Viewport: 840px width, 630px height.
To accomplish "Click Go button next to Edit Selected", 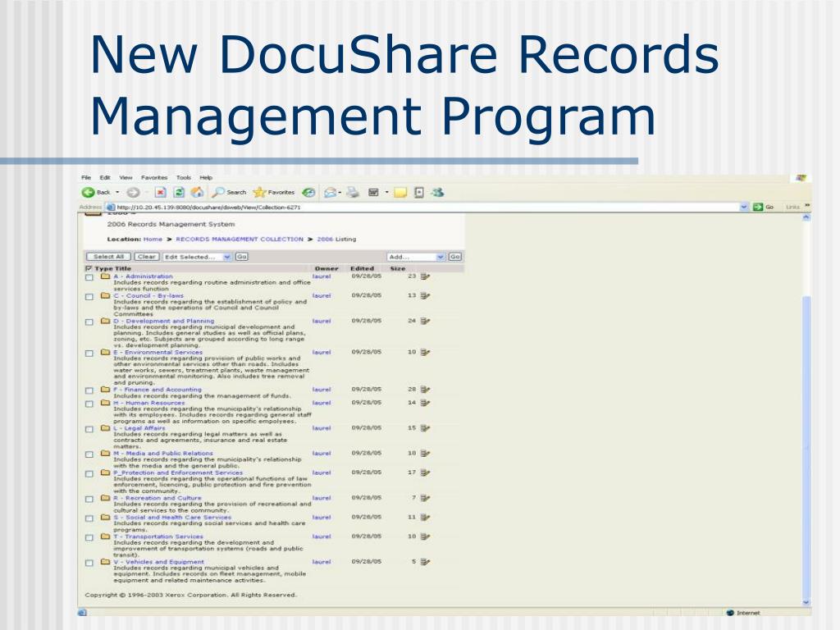I will (242, 257).
